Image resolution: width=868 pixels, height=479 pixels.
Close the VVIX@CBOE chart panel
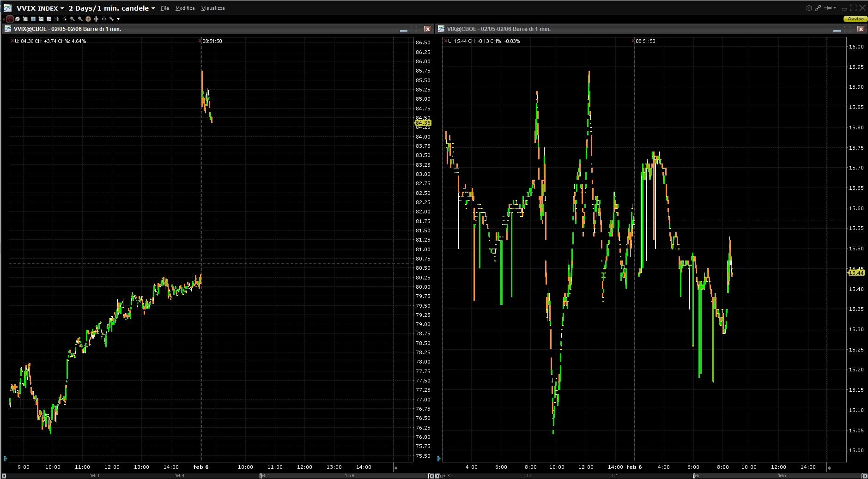point(427,29)
